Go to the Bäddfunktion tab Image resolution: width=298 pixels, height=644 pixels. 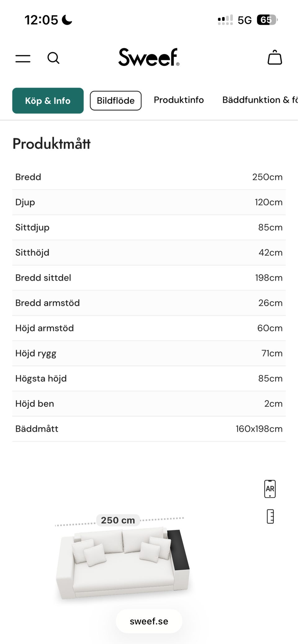260,100
